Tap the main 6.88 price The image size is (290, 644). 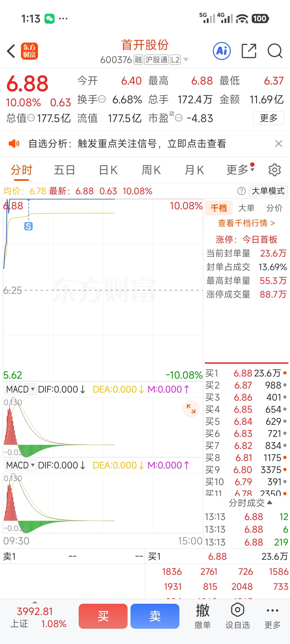[27, 83]
